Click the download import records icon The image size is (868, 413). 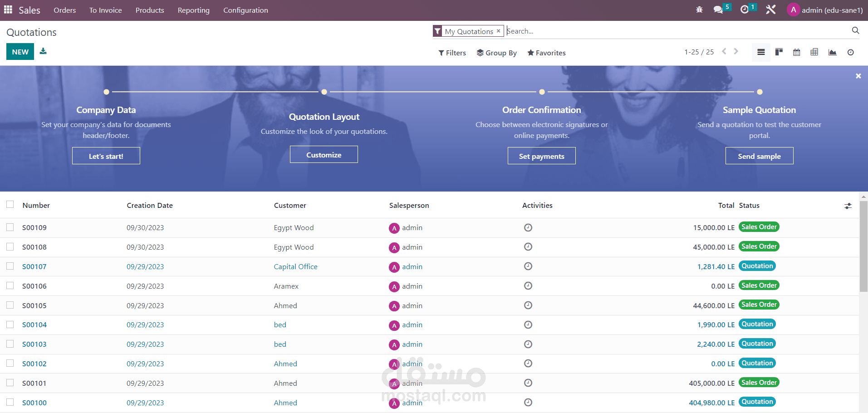43,51
